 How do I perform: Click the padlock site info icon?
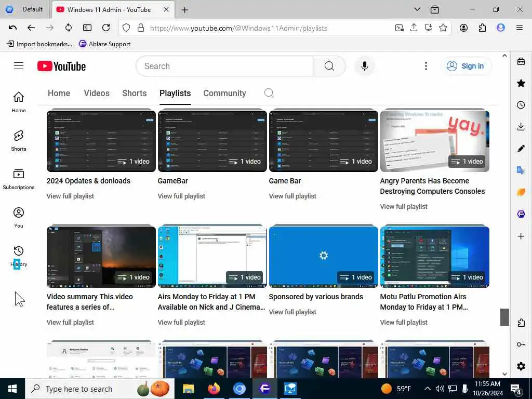pos(141,28)
